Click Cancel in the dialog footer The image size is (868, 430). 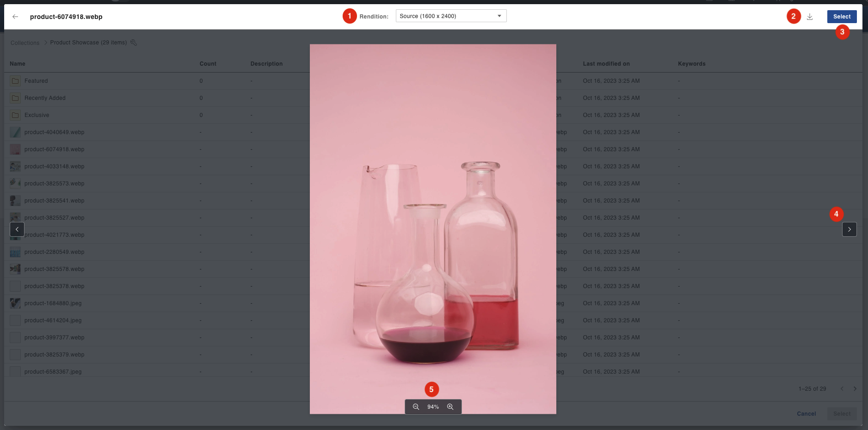[806, 414]
